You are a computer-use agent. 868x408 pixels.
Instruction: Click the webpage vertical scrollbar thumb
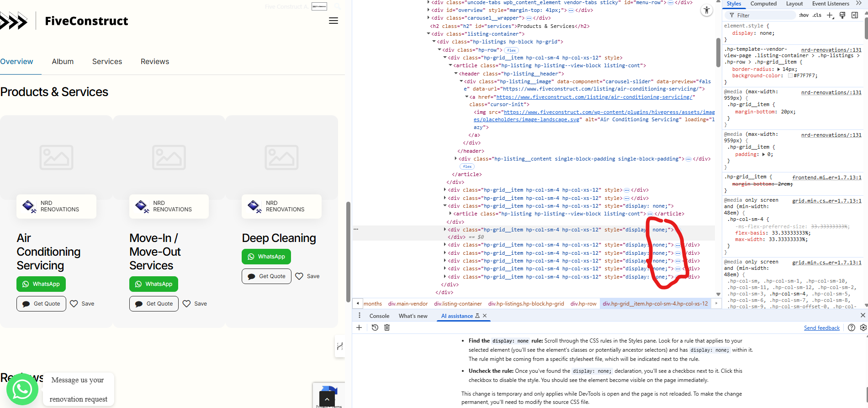pyautogui.click(x=348, y=252)
